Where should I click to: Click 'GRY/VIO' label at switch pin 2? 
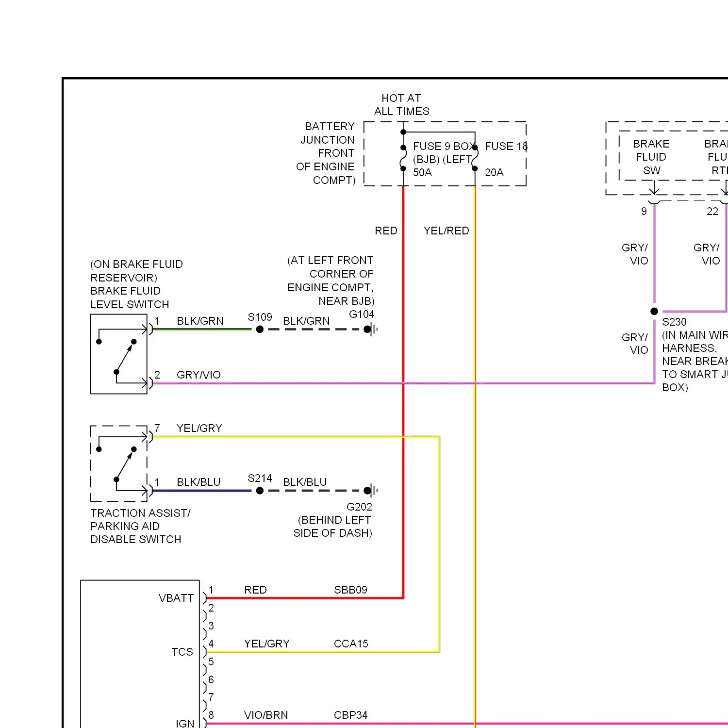coord(199,375)
